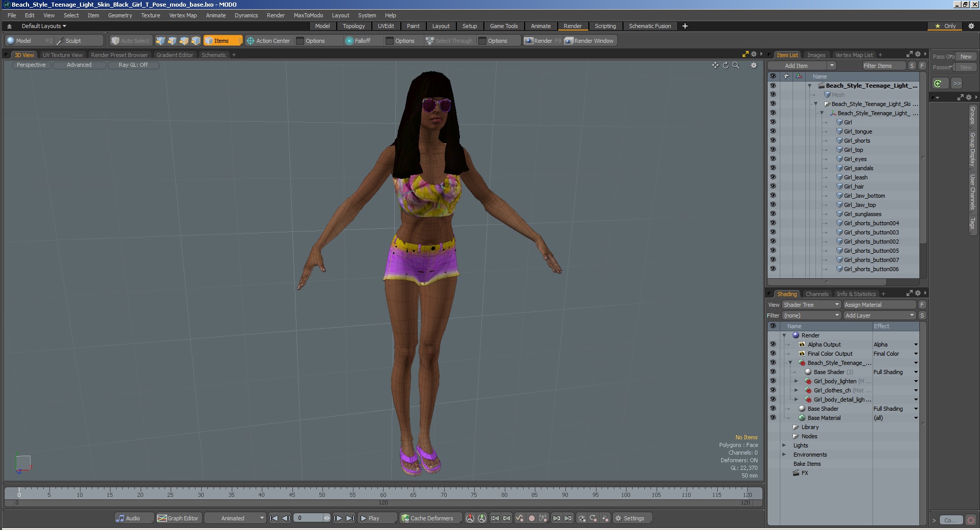This screenshot has height=530, width=980.
Task: Switch to the Topology layout tab
Action: click(x=353, y=26)
